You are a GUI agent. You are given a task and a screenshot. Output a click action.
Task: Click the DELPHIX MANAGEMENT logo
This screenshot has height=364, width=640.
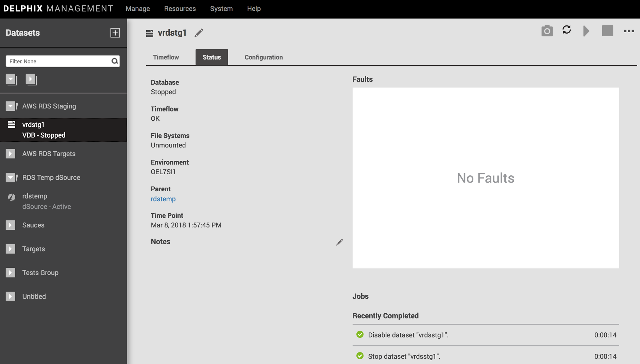[x=58, y=8]
